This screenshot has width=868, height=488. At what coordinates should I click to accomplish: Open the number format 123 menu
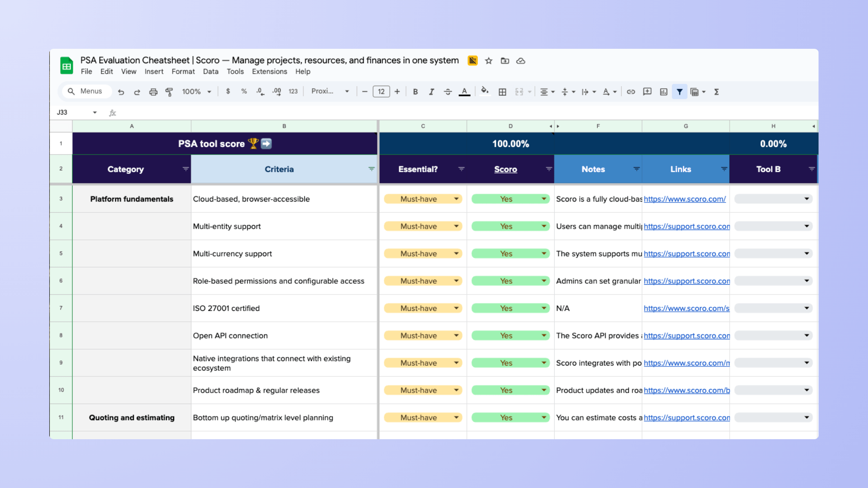coord(293,91)
